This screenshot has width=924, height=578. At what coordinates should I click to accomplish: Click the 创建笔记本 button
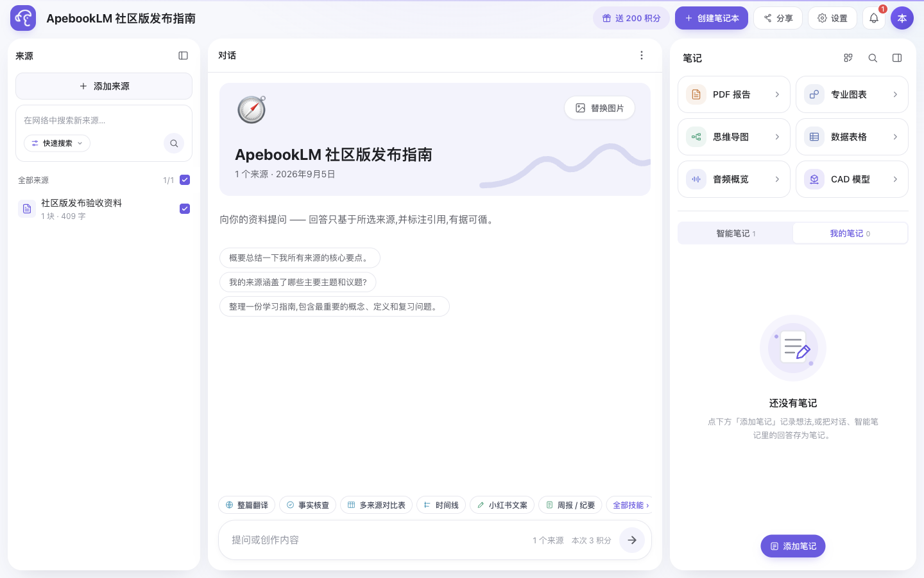pos(712,18)
